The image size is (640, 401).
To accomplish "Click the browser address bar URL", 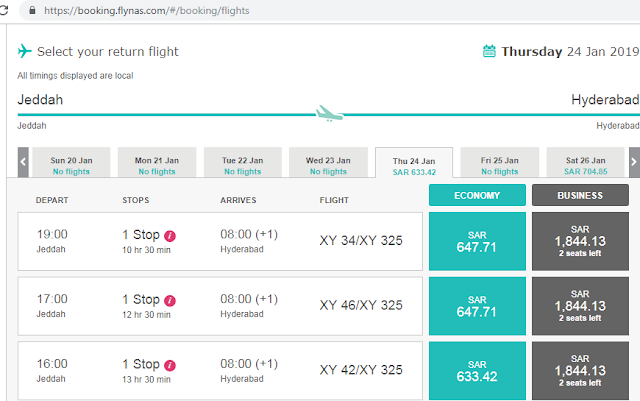I will (x=147, y=11).
